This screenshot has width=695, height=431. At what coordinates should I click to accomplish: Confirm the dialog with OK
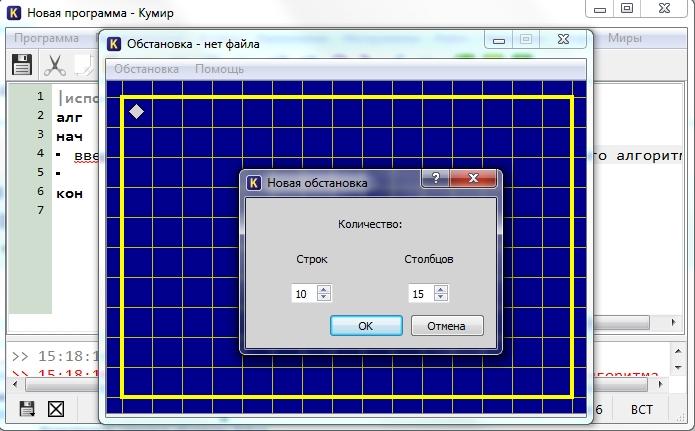point(366,326)
